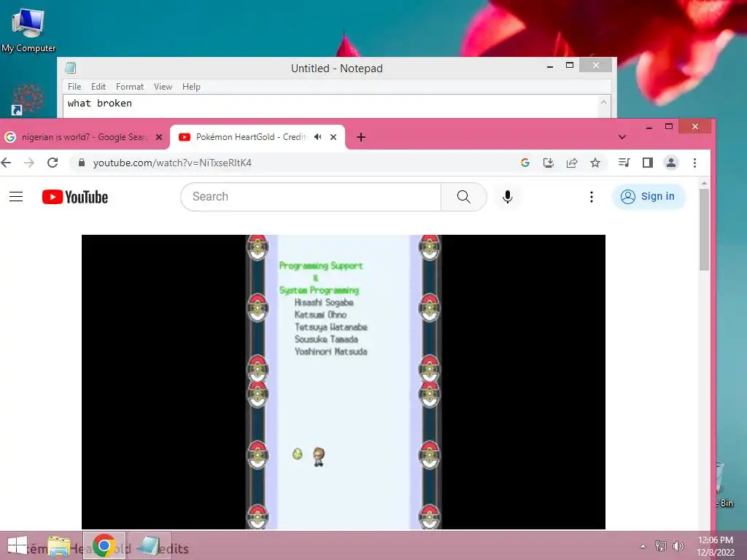
Task: Go back with the Chrome back arrow
Action: click(6, 163)
